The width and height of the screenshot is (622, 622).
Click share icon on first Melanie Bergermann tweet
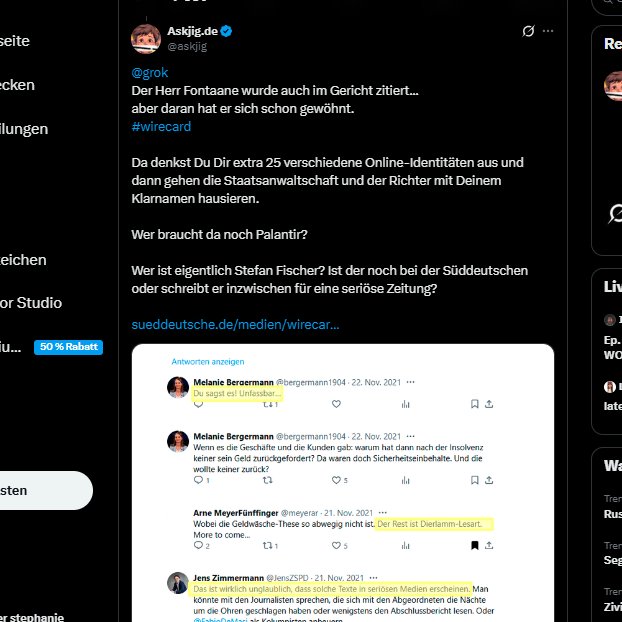coord(489,404)
